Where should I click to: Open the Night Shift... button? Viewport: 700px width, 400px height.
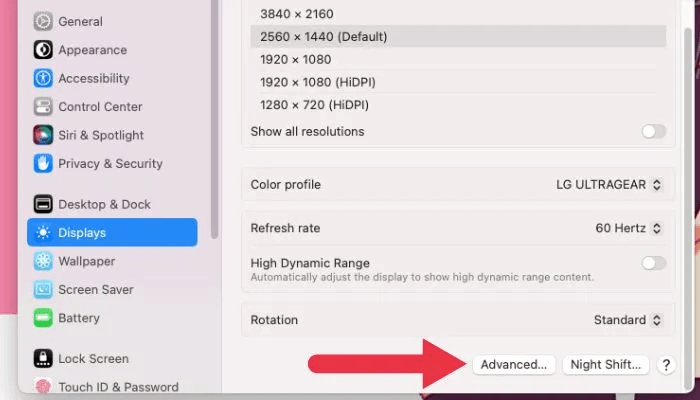606,365
